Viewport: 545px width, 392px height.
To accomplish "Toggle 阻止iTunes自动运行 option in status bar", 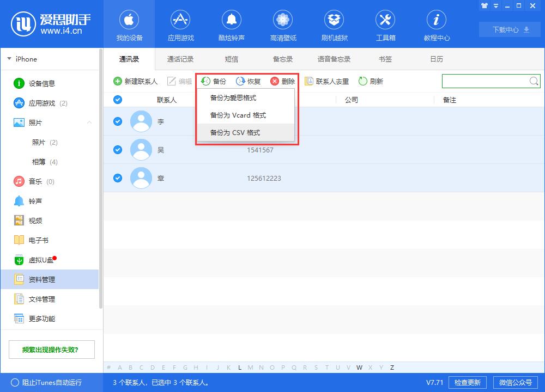I will pos(15,383).
